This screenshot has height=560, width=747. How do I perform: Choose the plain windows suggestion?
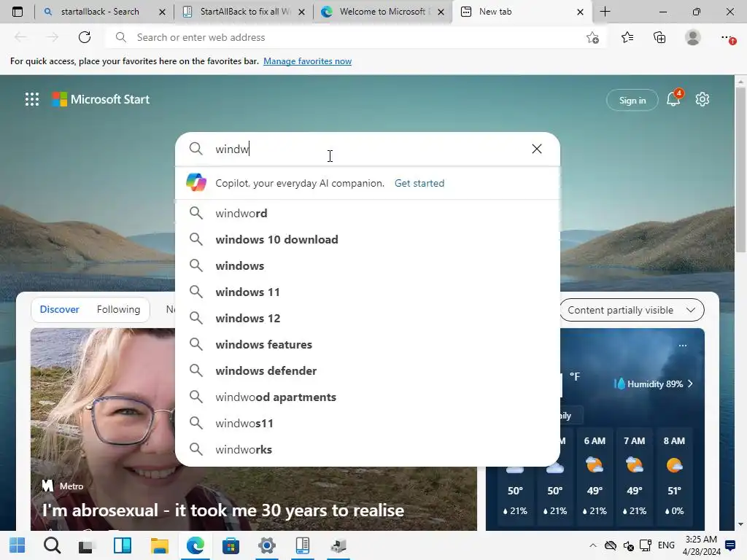pyautogui.click(x=368, y=265)
